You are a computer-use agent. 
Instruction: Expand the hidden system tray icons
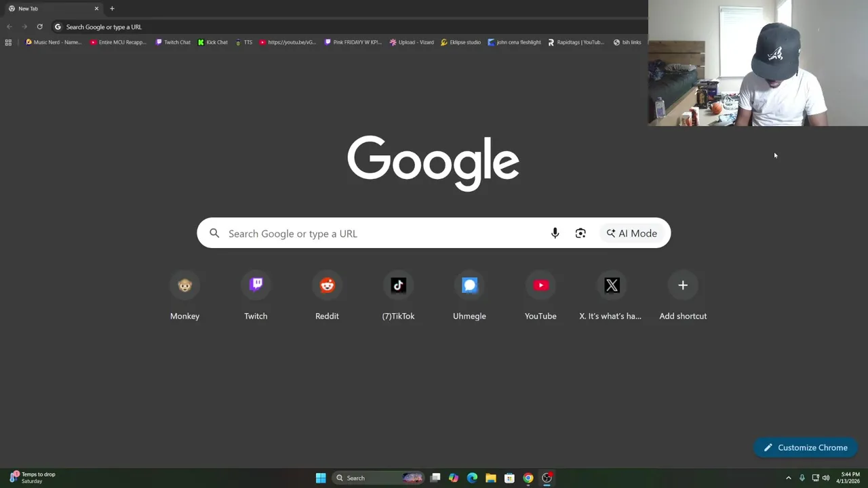[788, 478]
